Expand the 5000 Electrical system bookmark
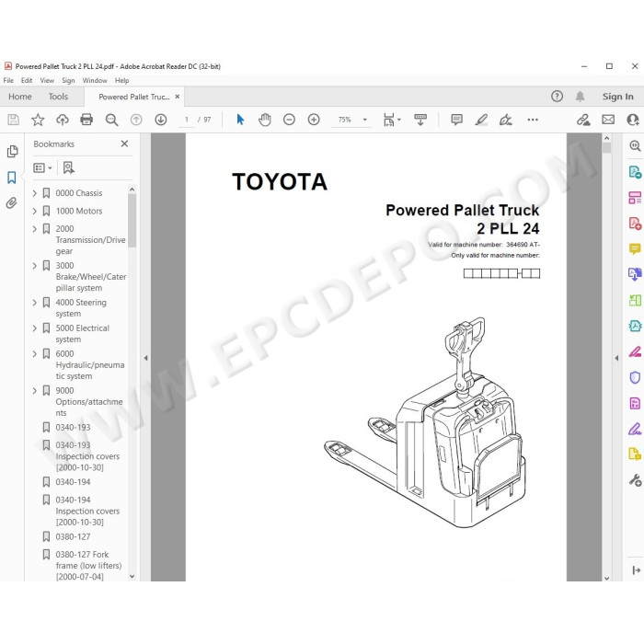 tap(35, 328)
